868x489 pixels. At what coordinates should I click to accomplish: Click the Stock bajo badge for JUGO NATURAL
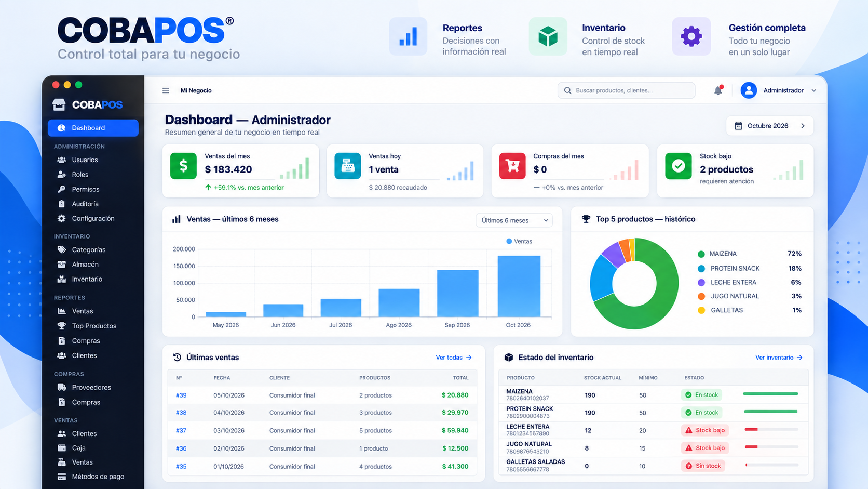pos(705,448)
